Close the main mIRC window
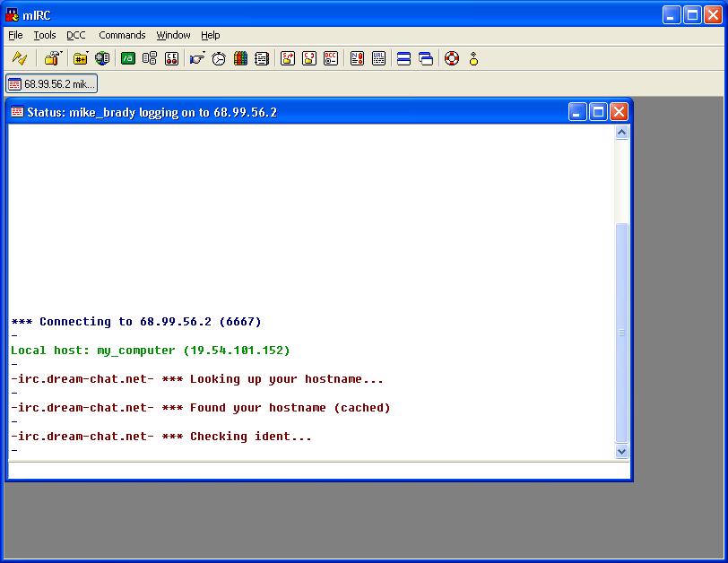 click(713, 15)
